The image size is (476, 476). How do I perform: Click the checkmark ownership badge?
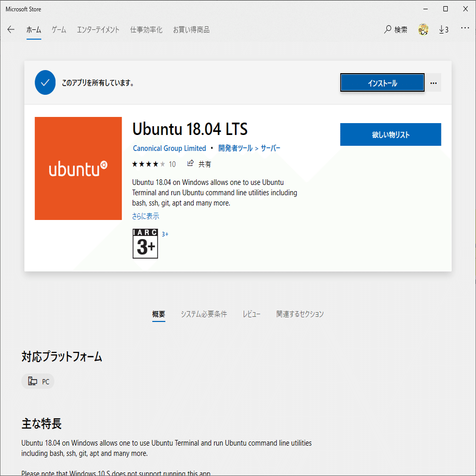pyautogui.click(x=45, y=82)
